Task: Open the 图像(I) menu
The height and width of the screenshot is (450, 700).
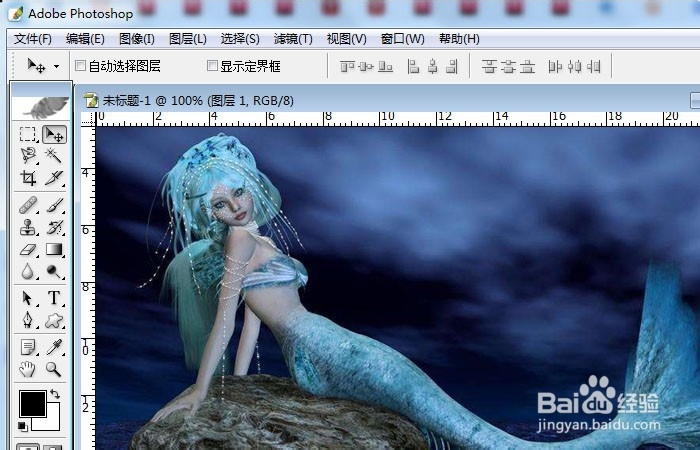Action: (137, 39)
